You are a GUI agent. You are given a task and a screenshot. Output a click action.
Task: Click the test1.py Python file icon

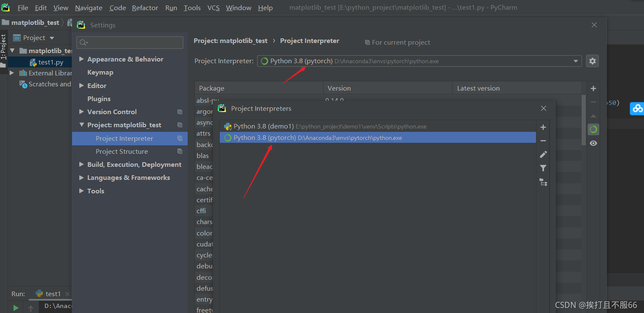(33, 62)
